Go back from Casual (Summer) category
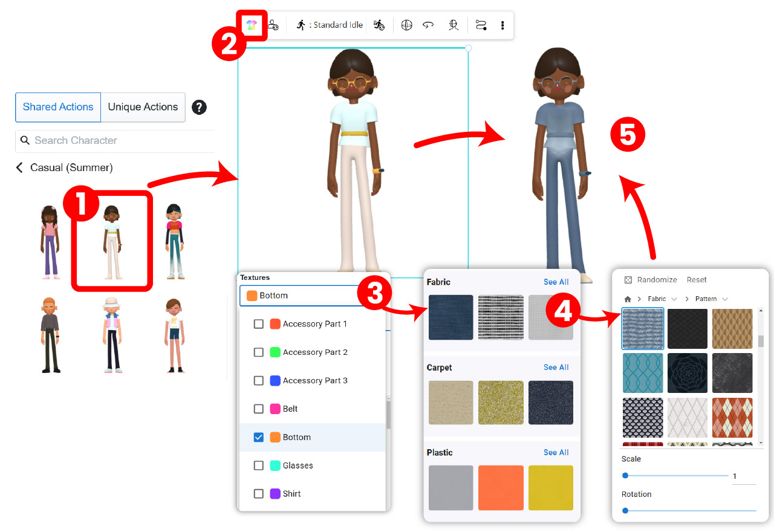Viewport: 774px width, 532px height. tap(19, 168)
